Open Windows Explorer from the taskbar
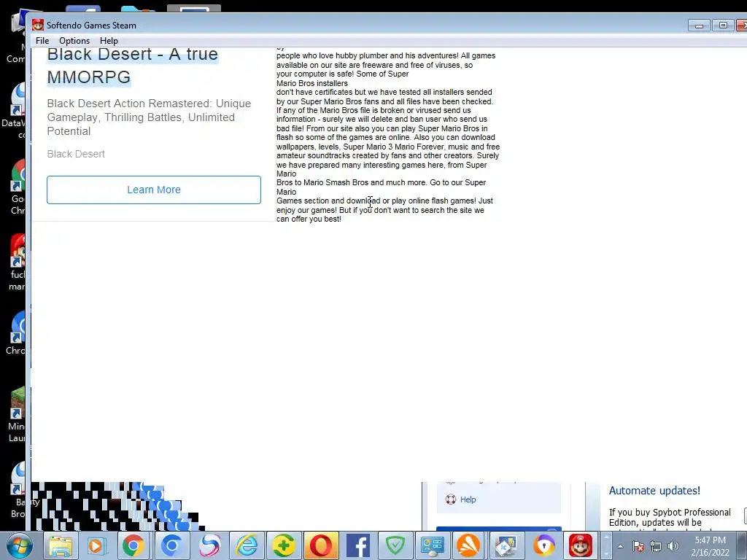The width and height of the screenshot is (747, 560). (x=61, y=545)
